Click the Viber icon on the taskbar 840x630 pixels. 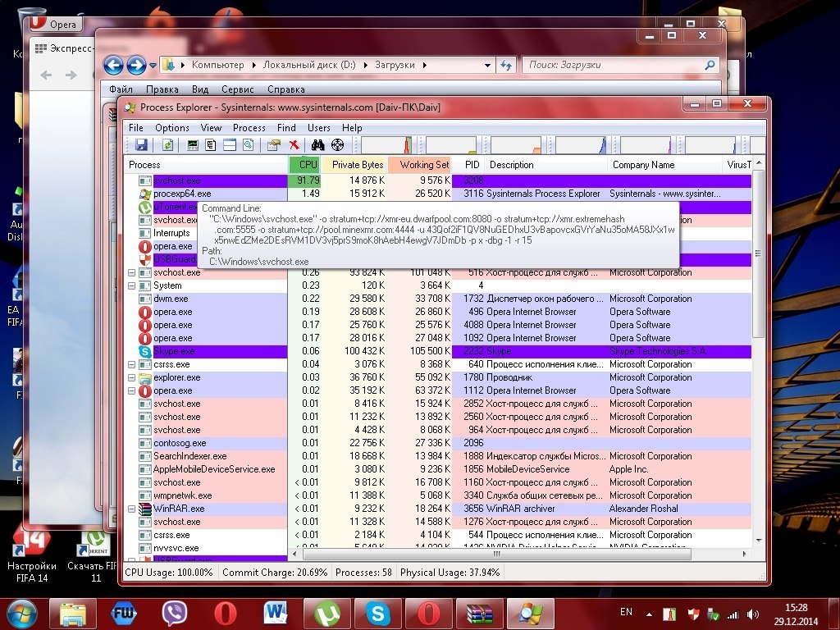coord(175,614)
